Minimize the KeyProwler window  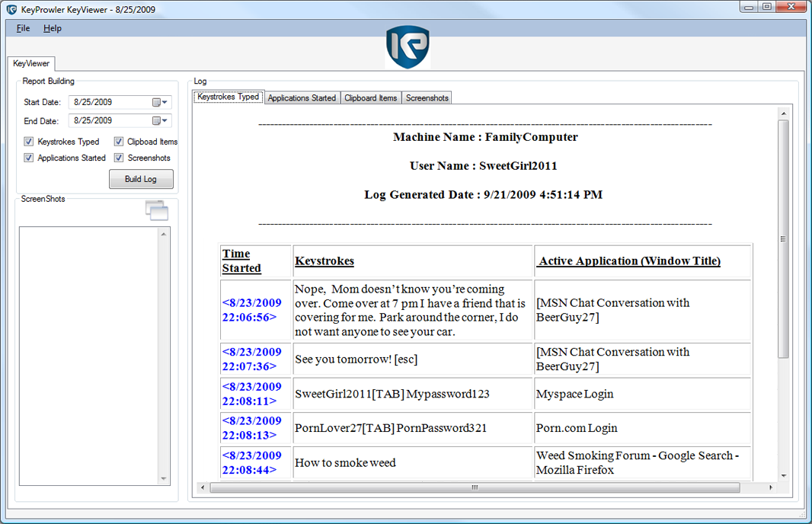point(748,8)
